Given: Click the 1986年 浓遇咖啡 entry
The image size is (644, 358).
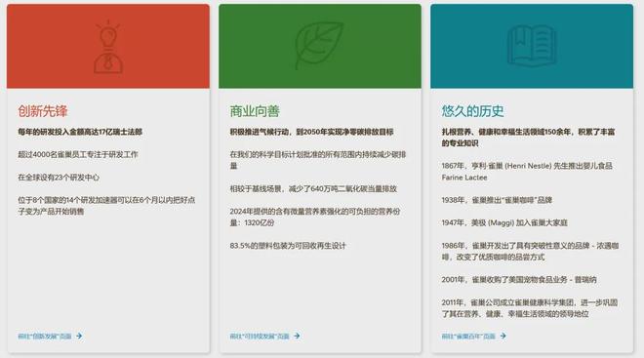Looking at the screenshot, I should [530, 252].
